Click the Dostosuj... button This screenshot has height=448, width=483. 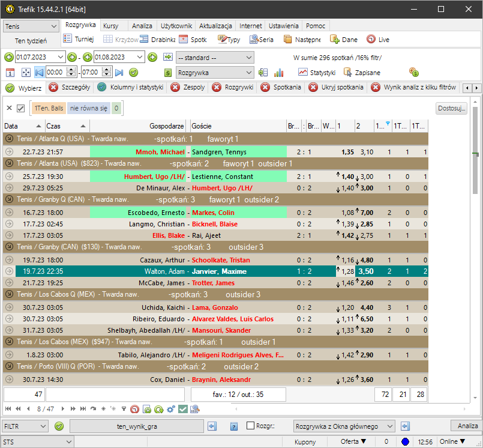point(451,109)
